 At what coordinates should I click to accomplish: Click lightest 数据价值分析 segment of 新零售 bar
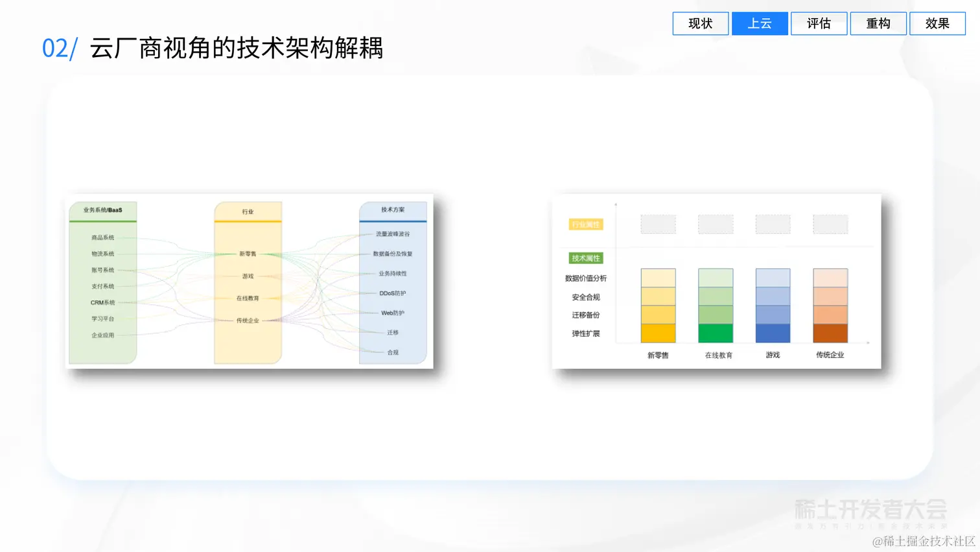pos(658,278)
